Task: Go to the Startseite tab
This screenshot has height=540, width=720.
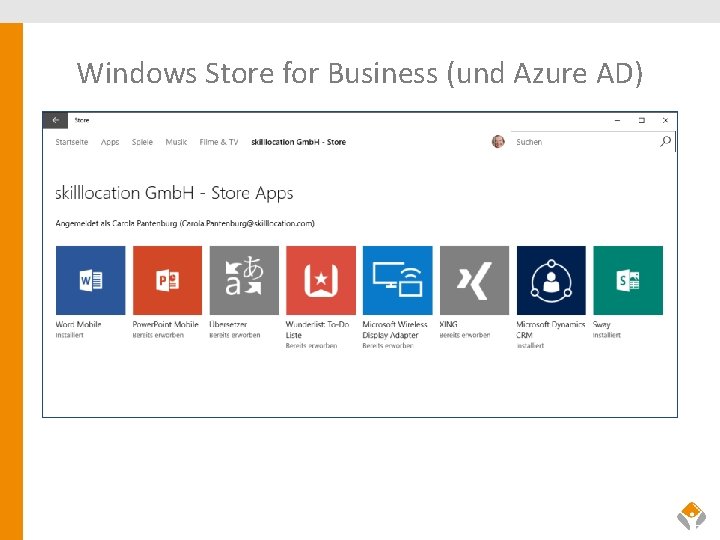Action: coord(72,142)
